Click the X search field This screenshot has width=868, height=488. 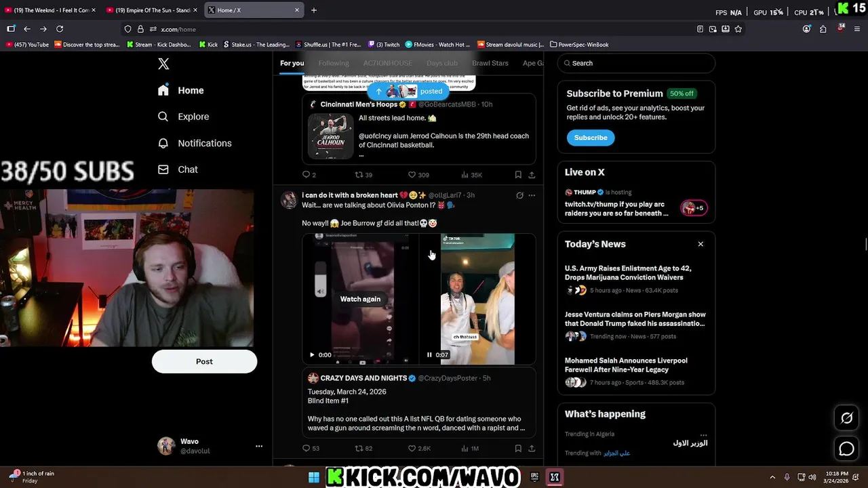point(636,63)
